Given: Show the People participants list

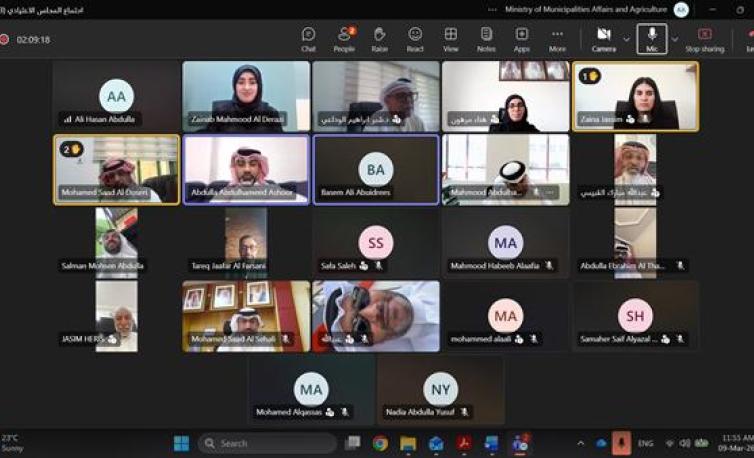Looking at the screenshot, I should pos(344,39).
